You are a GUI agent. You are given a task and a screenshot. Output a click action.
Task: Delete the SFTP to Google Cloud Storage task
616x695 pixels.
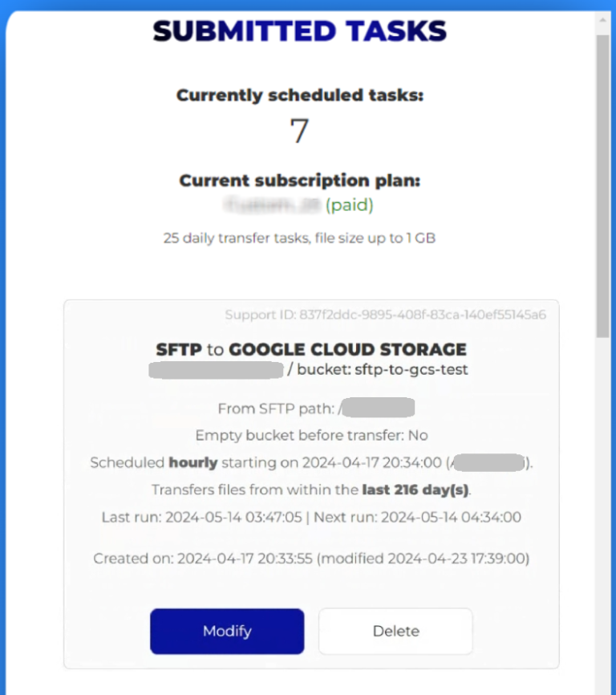(395, 631)
